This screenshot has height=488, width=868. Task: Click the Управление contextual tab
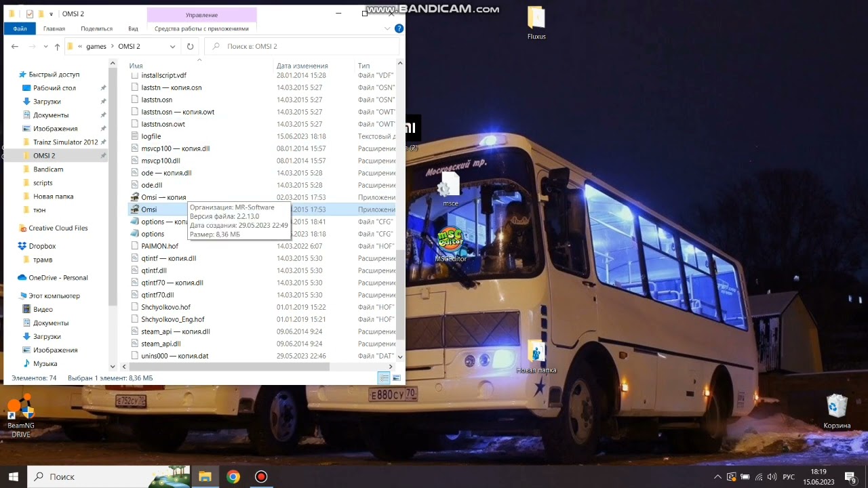click(201, 14)
